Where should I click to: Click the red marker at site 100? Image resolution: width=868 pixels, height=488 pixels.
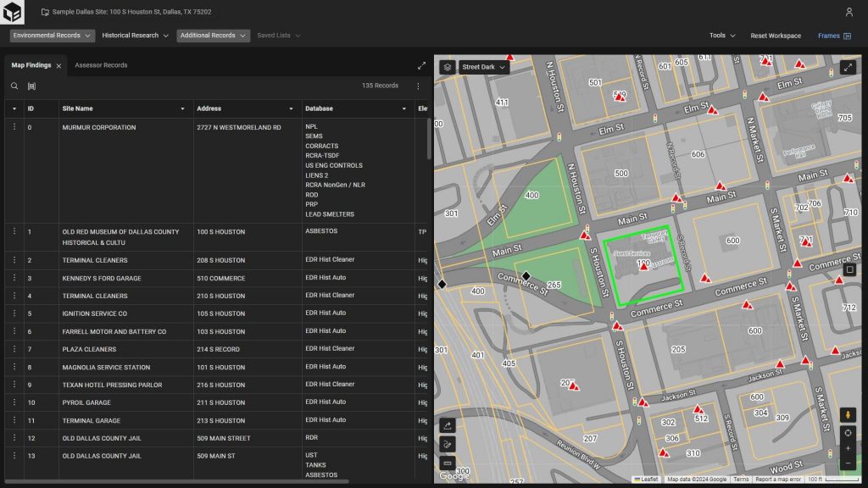(x=644, y=266)
